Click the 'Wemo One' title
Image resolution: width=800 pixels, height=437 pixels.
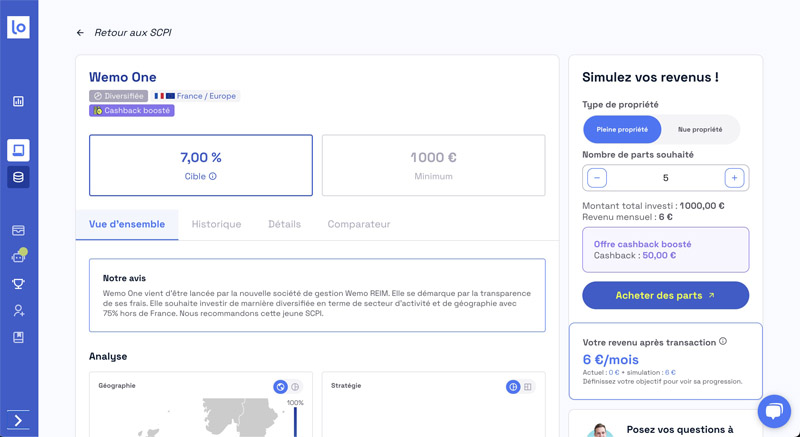(122, 77)
